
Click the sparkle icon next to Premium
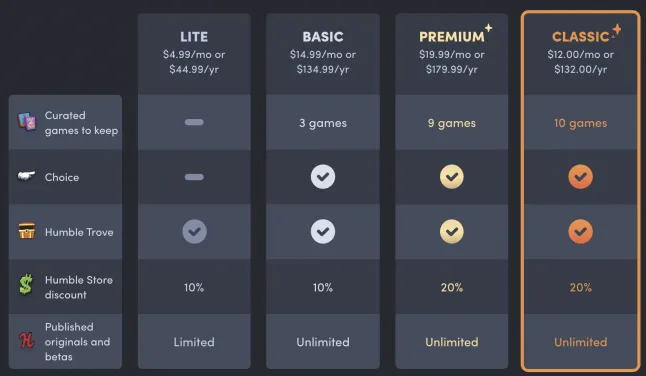pyautogui.click(x=488, y=28)
